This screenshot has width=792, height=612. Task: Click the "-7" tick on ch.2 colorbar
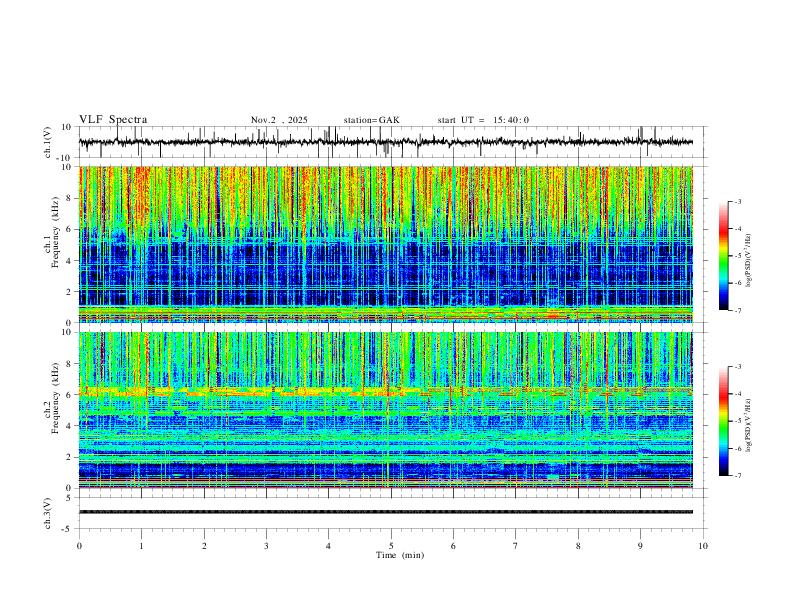pos(738,476)
